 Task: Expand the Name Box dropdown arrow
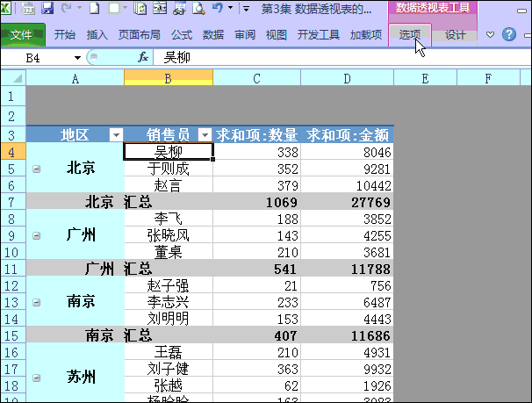pos(78,58)
